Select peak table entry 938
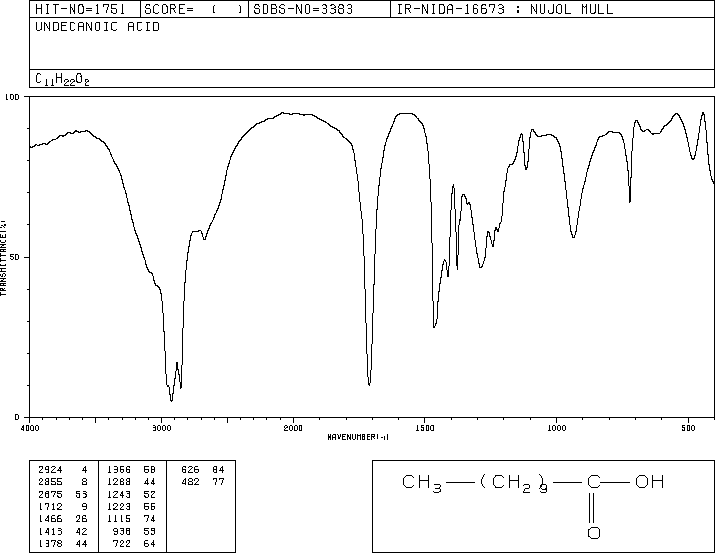 click(122, 532)
